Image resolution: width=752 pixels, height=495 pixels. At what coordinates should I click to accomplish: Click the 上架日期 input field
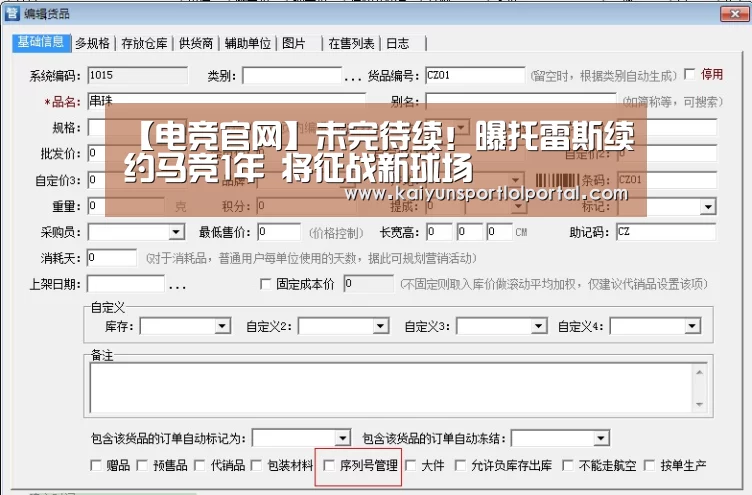pyautogui.click(x=126, y=284)
